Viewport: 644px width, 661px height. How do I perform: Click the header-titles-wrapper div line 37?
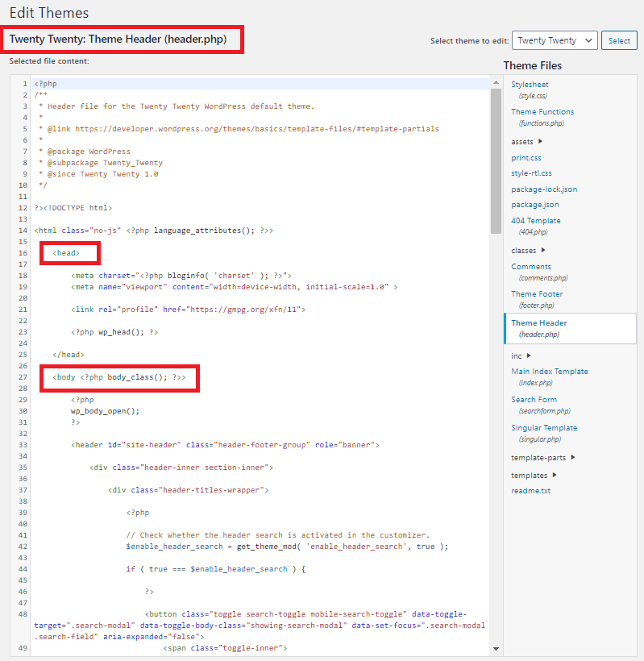189,490
